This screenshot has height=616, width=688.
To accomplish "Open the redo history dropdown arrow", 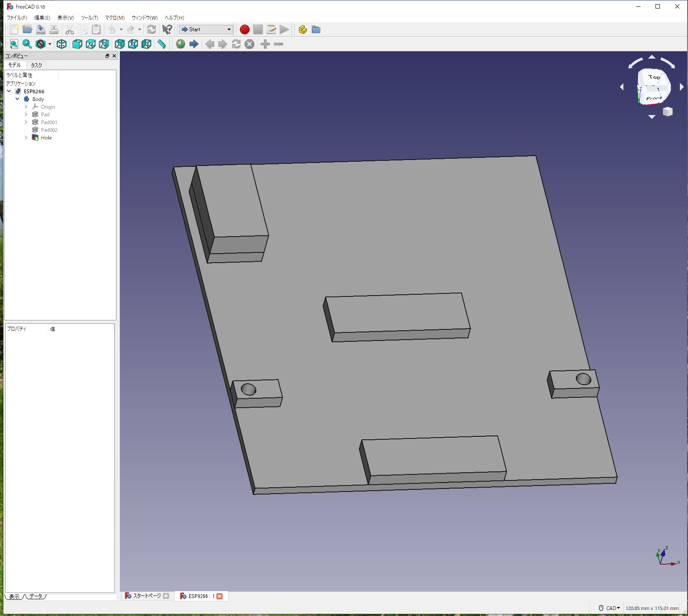I will tap(139, 30).
